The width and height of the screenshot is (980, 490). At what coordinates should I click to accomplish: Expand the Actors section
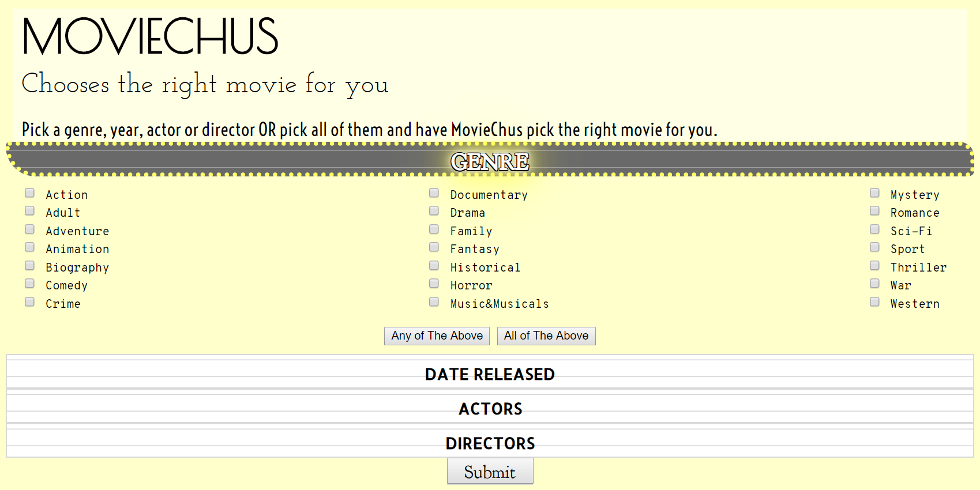click(490, 409)
